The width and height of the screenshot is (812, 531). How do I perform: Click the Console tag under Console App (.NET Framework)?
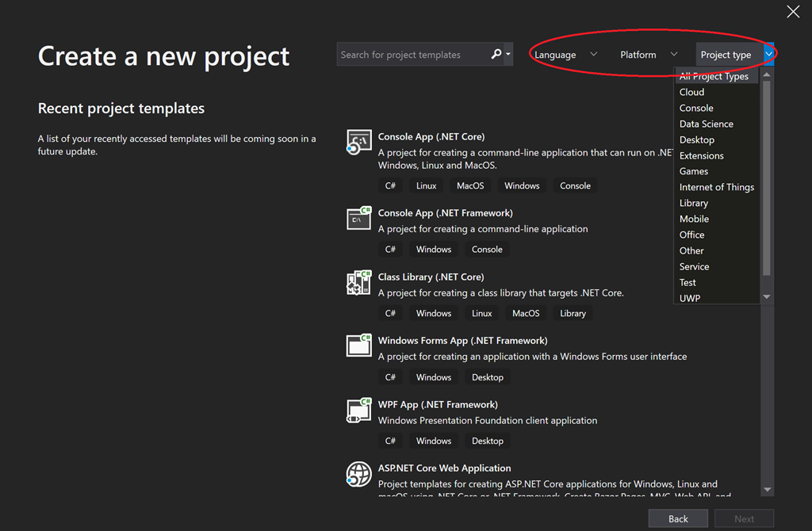click(x=487, y=250)
